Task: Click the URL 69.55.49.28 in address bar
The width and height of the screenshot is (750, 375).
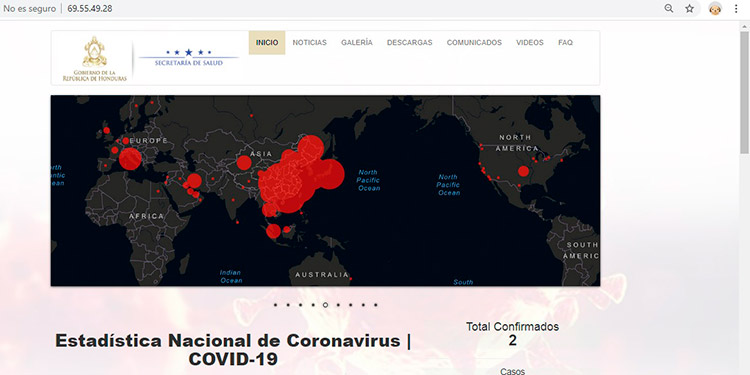Action: click(x=90, y=9)
